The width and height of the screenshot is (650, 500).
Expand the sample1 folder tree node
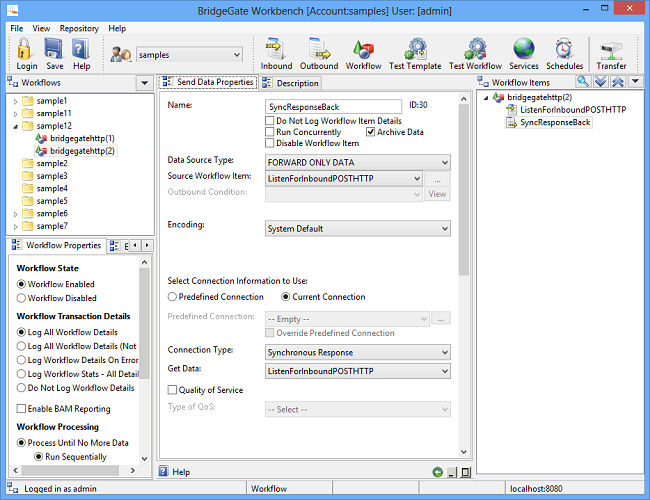pos(15,101)
